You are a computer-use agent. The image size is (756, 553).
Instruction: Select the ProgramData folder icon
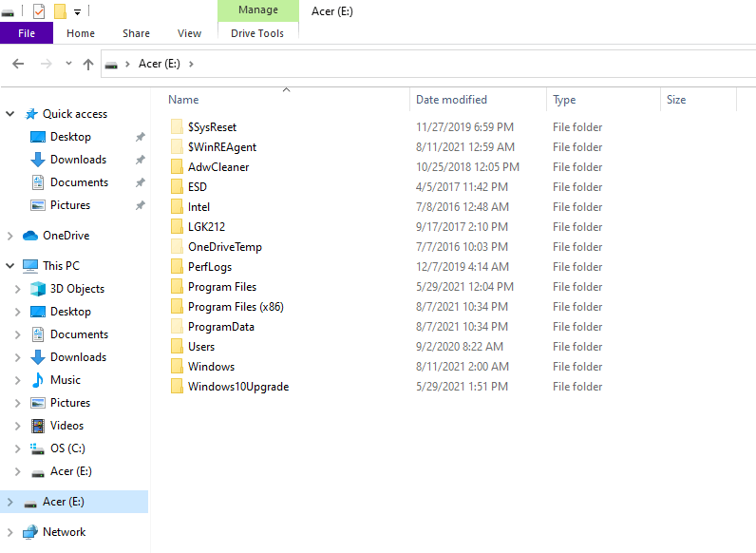tap(177, 326)
